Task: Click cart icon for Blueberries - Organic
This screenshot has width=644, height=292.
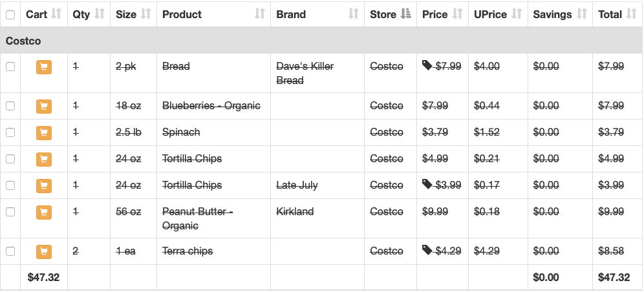Action: pyautogui.click(x=44, y=106)
